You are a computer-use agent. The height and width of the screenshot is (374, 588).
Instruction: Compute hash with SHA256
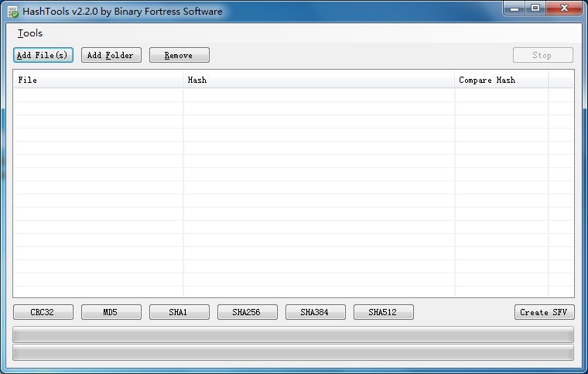click(247, 312)
